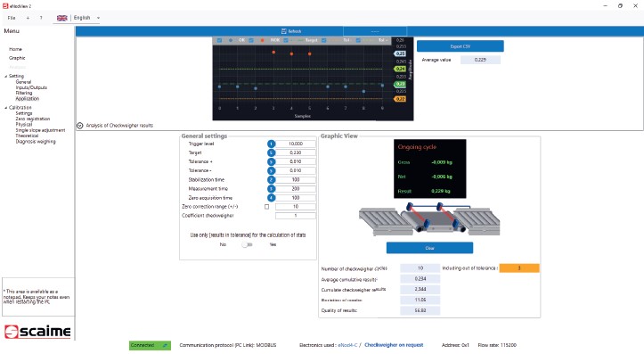Screen dimensions: 644x354
Task: Click the blue badge 1 beside Trigger level
Action: [271, 144]
